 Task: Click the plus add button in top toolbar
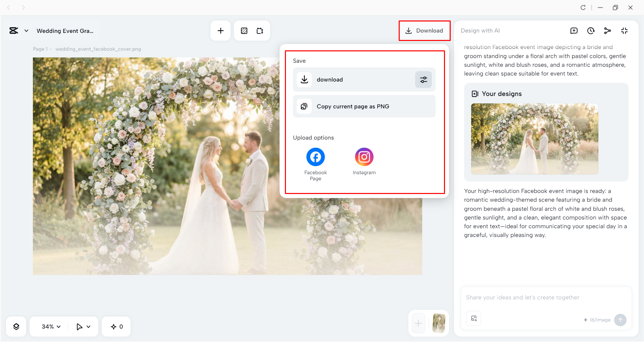(220, 31)
